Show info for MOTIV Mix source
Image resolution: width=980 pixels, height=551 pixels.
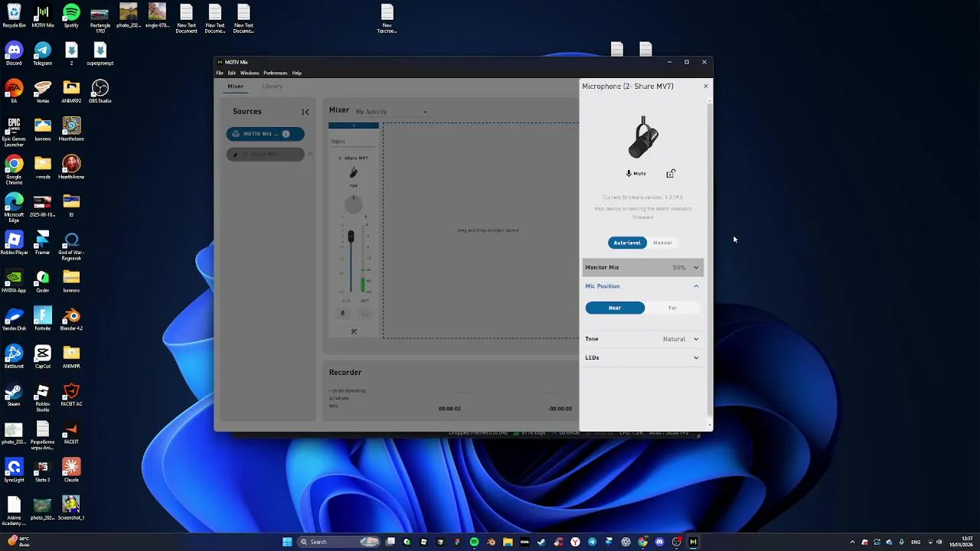pos(286,134)
